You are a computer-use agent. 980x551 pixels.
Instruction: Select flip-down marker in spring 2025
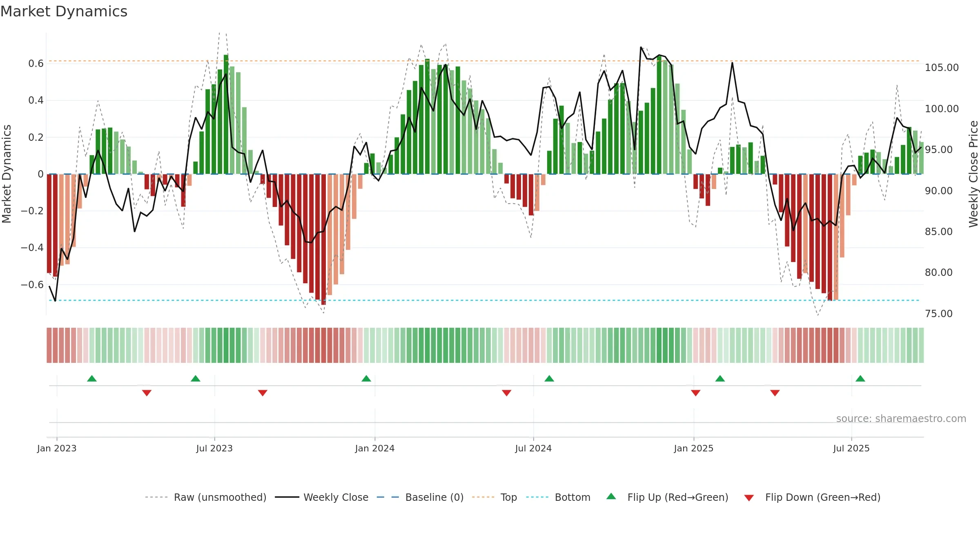(x=775, y=393)
